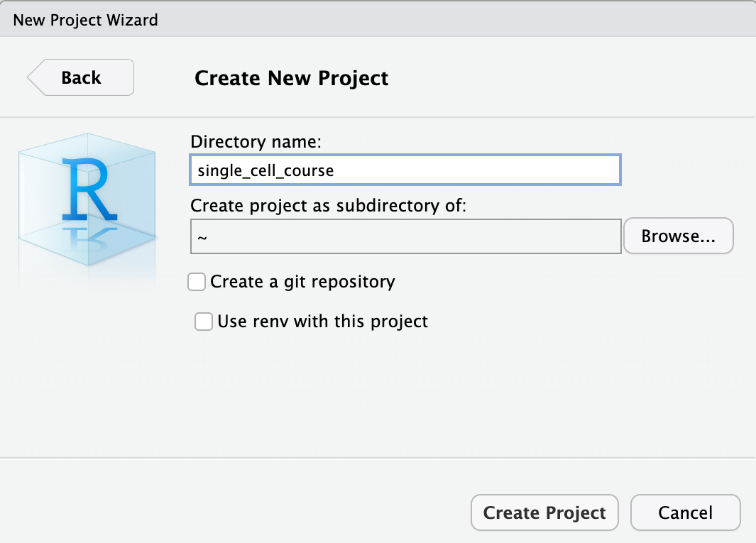
Task: Click the 'Directory name:' label
Action: 256,141
